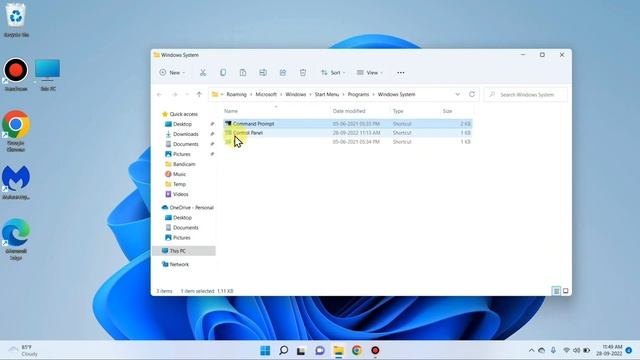Click the Copy icon in toolbar

(x=223, y=73)
